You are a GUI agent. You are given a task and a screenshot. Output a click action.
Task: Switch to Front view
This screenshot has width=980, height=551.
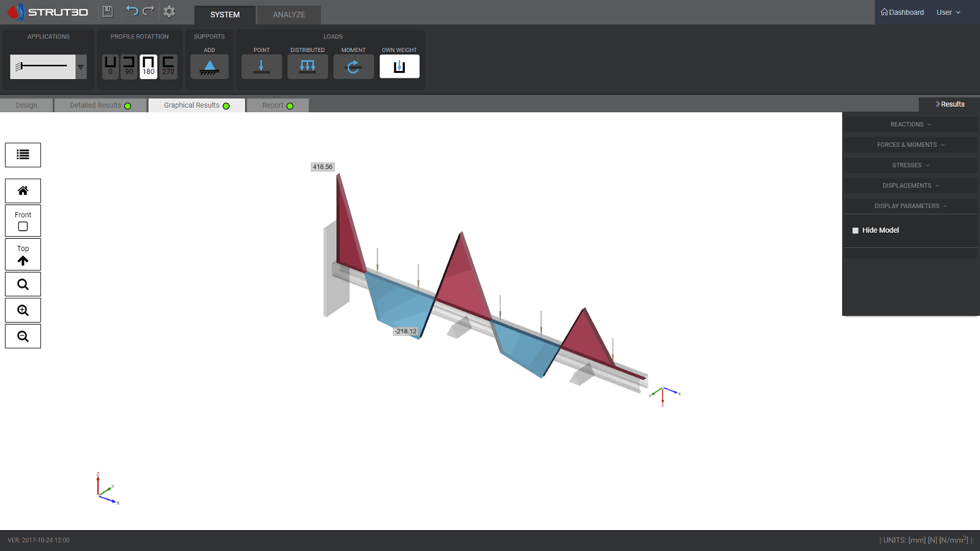click(23, 220)
